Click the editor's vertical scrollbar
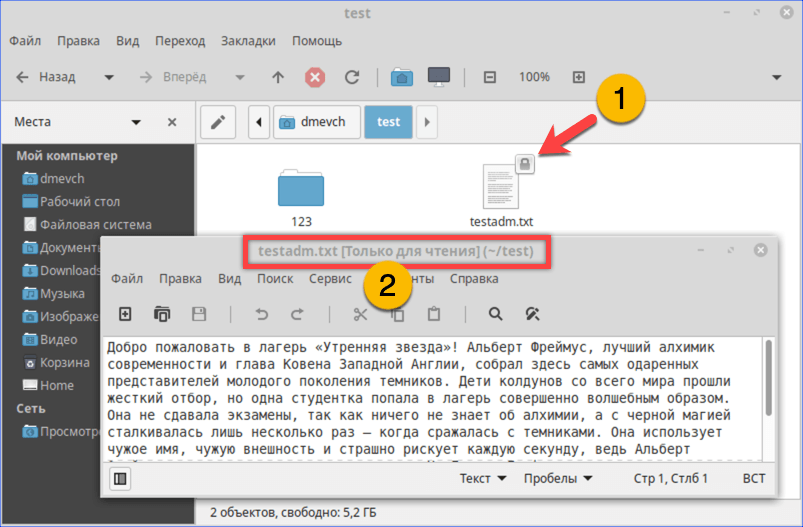803x527 pixels. pyautogui.click(x=769, y=379)
